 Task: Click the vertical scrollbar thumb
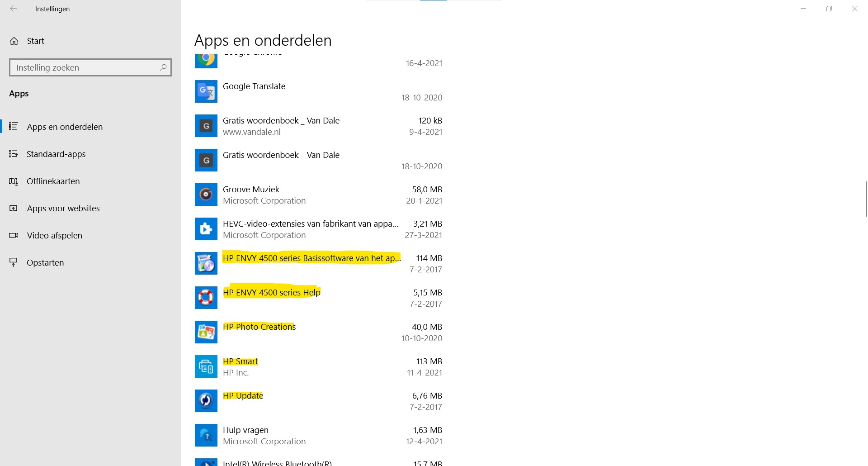point(866,199)
